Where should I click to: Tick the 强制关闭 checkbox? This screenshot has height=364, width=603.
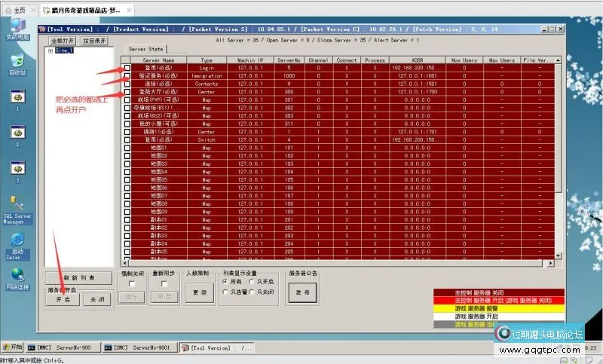pyautogui.click(x=132, y=284)
